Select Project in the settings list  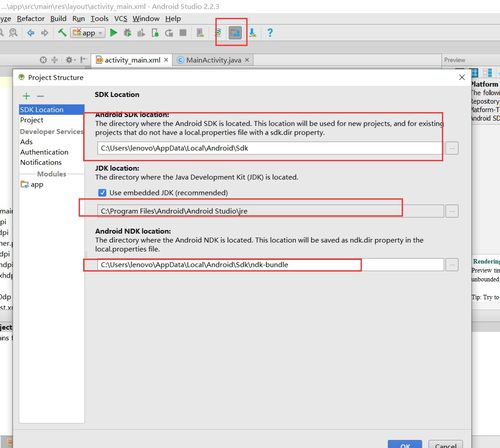[32, 120]
